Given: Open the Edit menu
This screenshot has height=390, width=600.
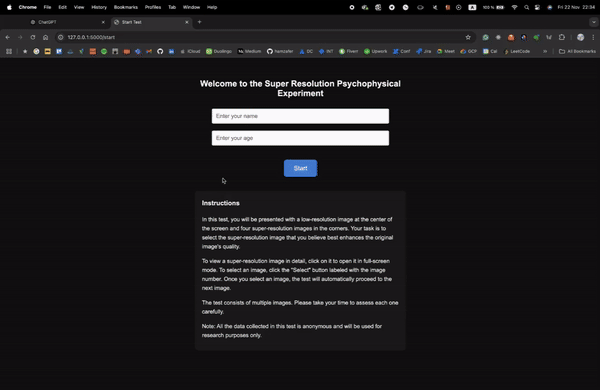Looking at the screenshot, I should coord(62,7).
